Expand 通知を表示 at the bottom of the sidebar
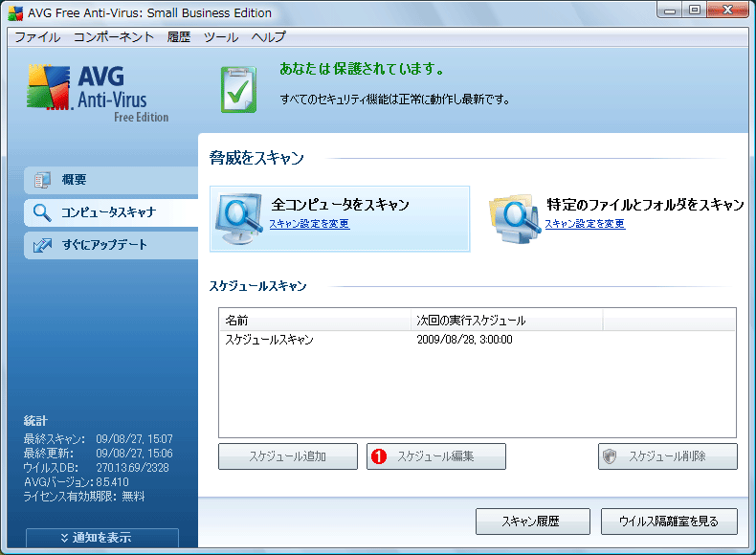The image size is (756, 555). click(102, 538)
